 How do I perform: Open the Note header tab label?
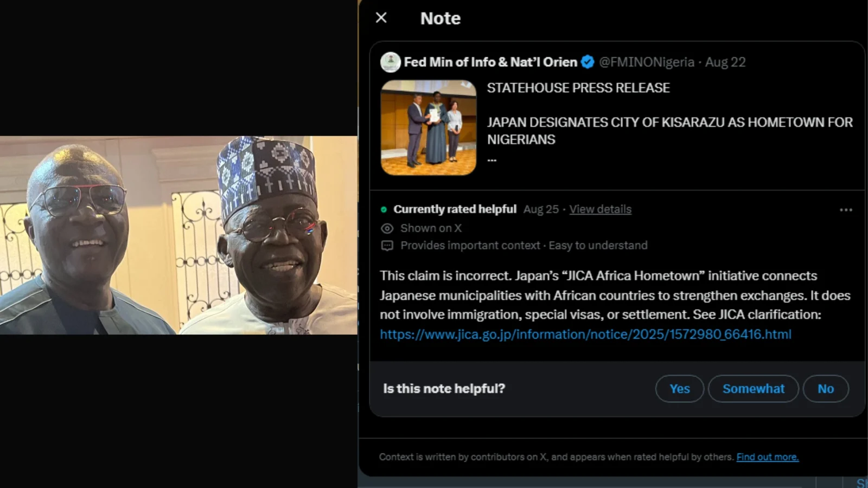click(440, 18)
